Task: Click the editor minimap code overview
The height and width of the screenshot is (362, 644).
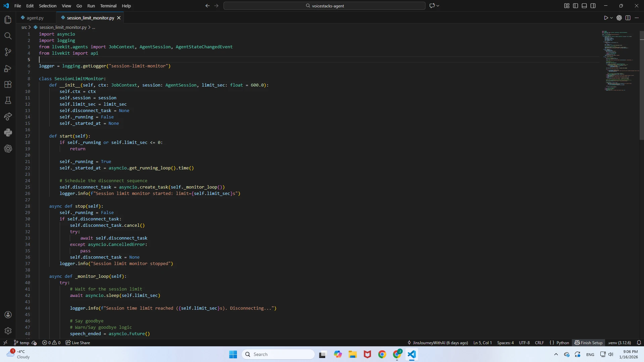Action: [620, 61]
